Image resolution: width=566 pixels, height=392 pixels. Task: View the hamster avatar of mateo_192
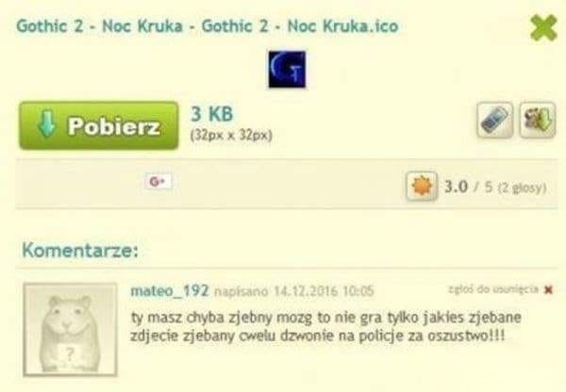coord(70,330)
